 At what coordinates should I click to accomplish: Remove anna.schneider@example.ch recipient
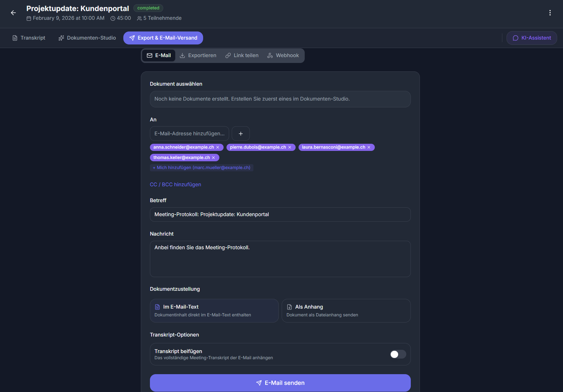pos(217,147)
